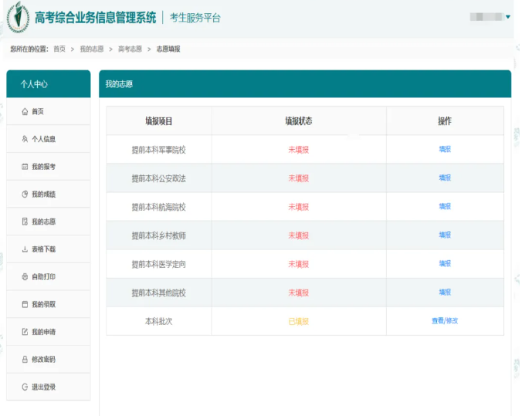
Task: Click the document icon beside 我的志愿
Action: 25,222
